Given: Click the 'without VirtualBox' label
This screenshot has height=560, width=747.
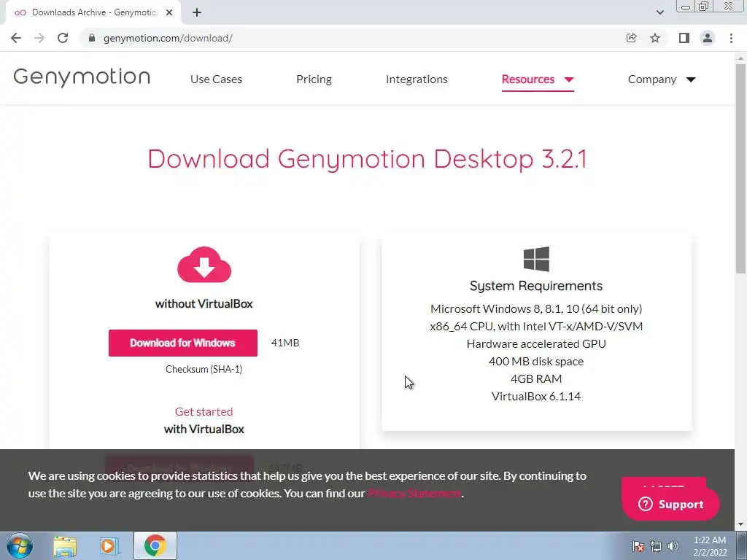Looking at the screenshot, I should (x=204, y=304).
